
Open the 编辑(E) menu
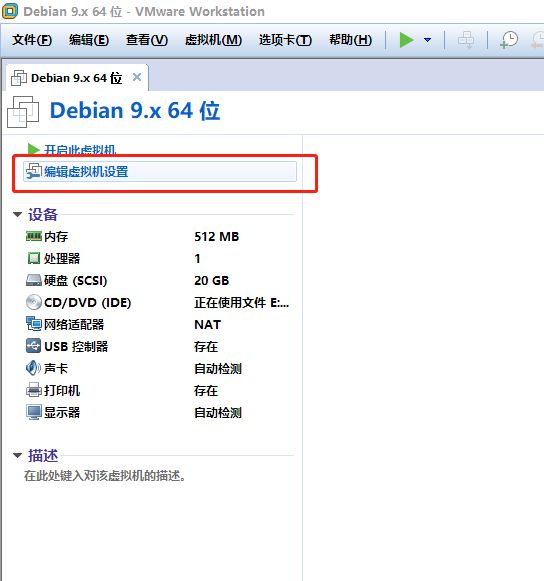click(x=89, y=40)
